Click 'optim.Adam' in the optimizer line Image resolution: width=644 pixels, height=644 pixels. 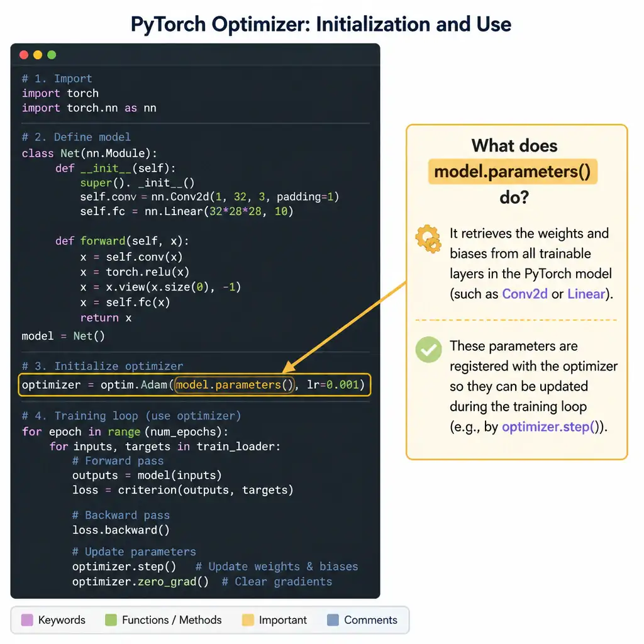pyautogui.click(x=133, y=385)
